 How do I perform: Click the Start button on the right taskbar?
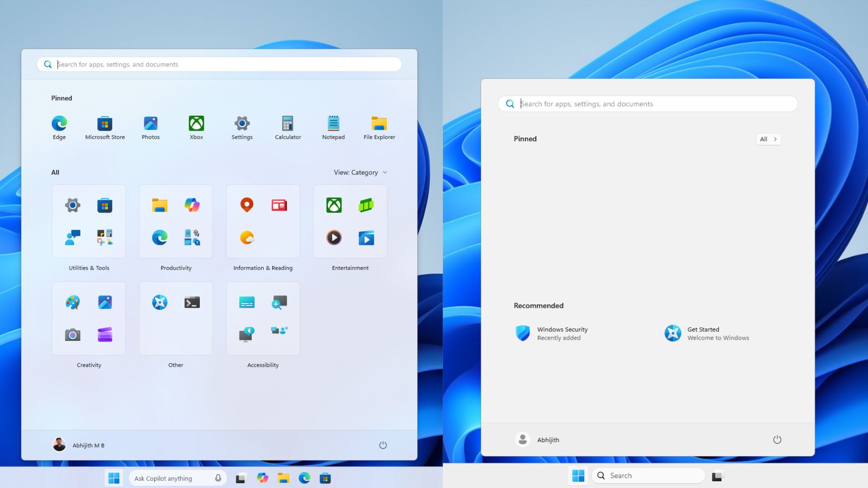click(578, 475)
